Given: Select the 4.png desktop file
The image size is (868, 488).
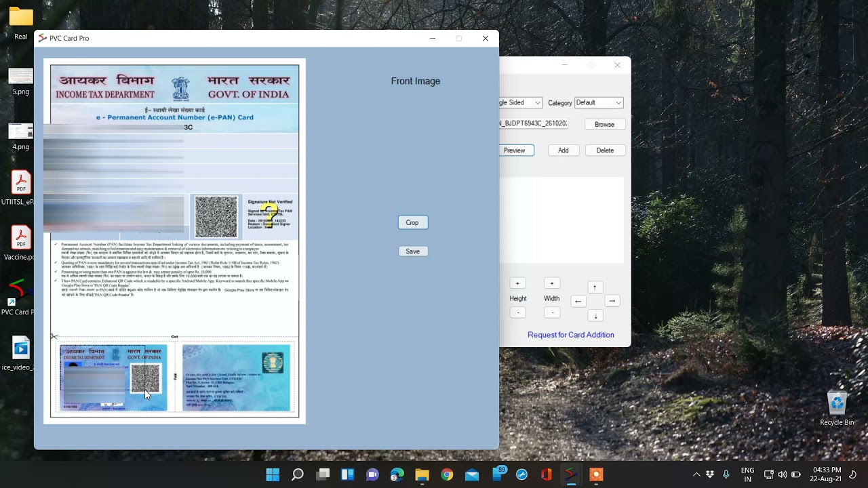Looking at the screenshot, I should coord(21,136).
